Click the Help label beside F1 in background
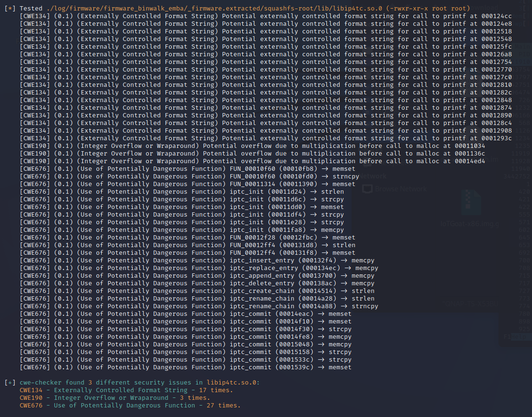Screen dimensions: 532x417 [x=519, y=336]
